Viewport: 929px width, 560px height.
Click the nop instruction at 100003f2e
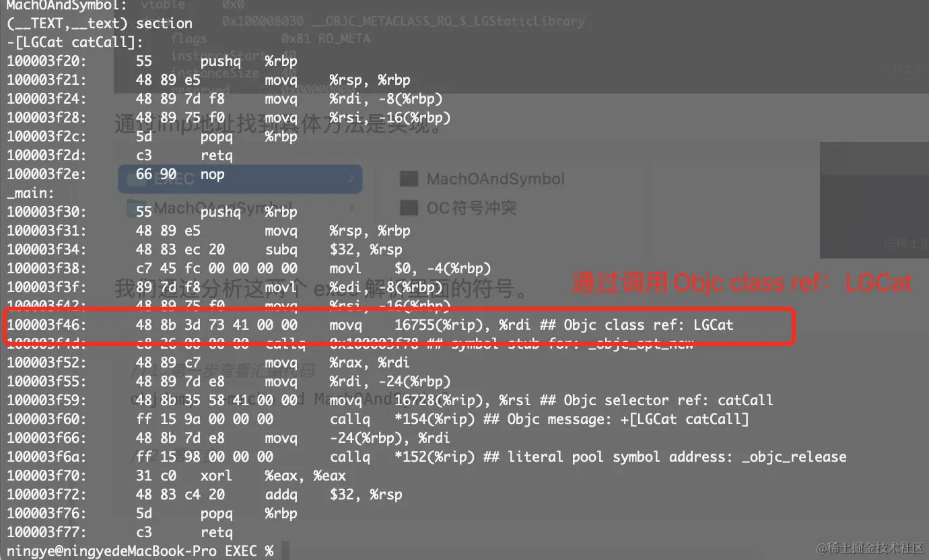click(212, 174)
